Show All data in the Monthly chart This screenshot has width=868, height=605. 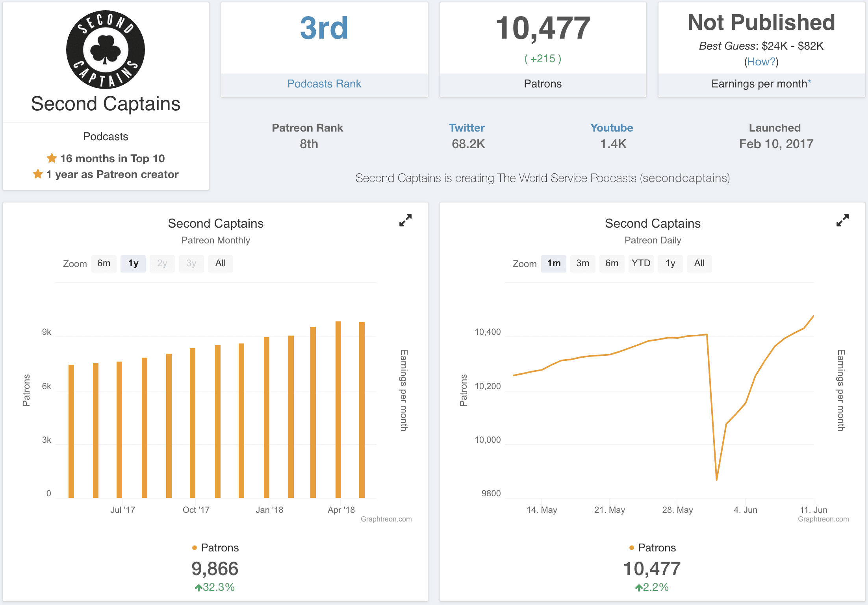coord(220,264)
